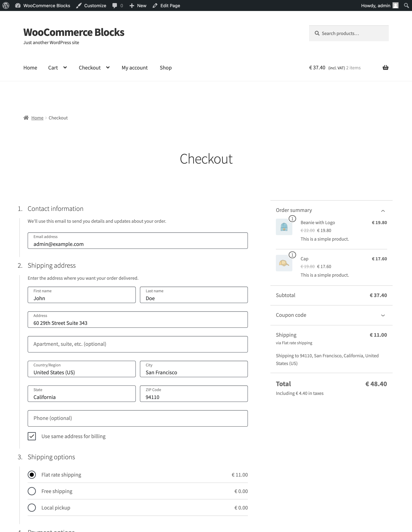Open the shopping basket icon in the header
The width and height of the screenshot is (412, 532).
[x=385, y=67]
